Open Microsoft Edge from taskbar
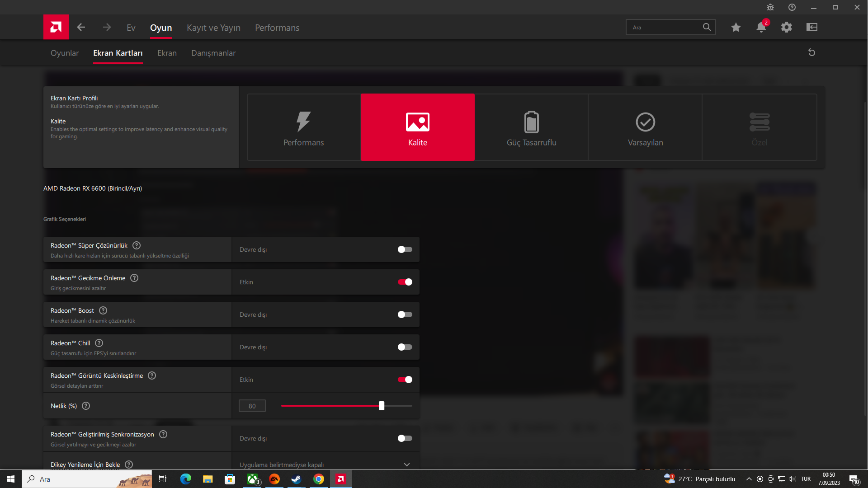This screenshot has height=488, width=868. pyautogui.click(x=186, y=479)
